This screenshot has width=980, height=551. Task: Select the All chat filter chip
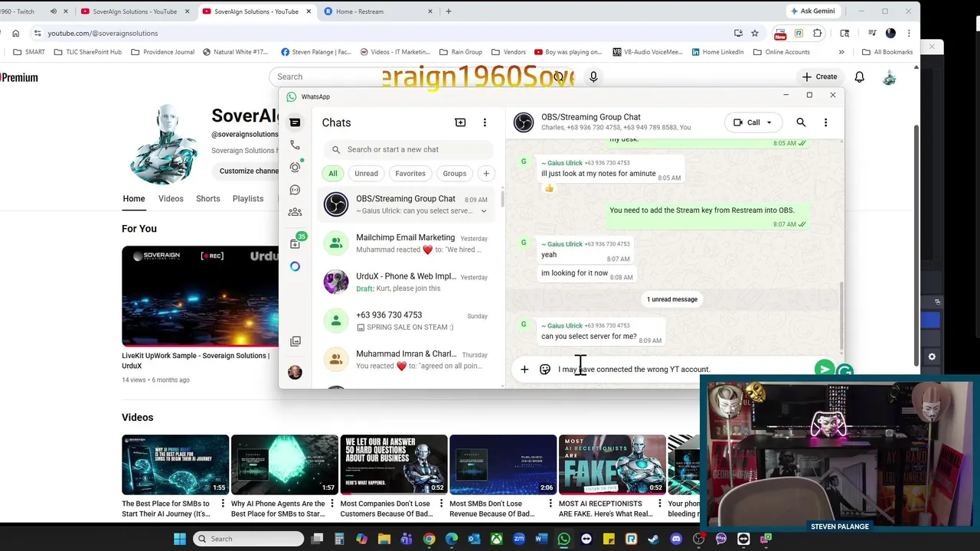coord(333,174)
